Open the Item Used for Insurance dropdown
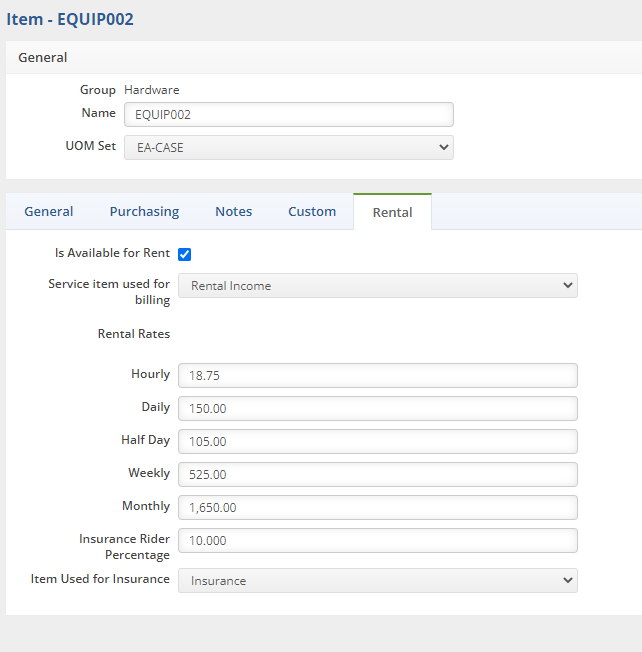The height and width of the screenshot is (652, 642). (378, 580)
